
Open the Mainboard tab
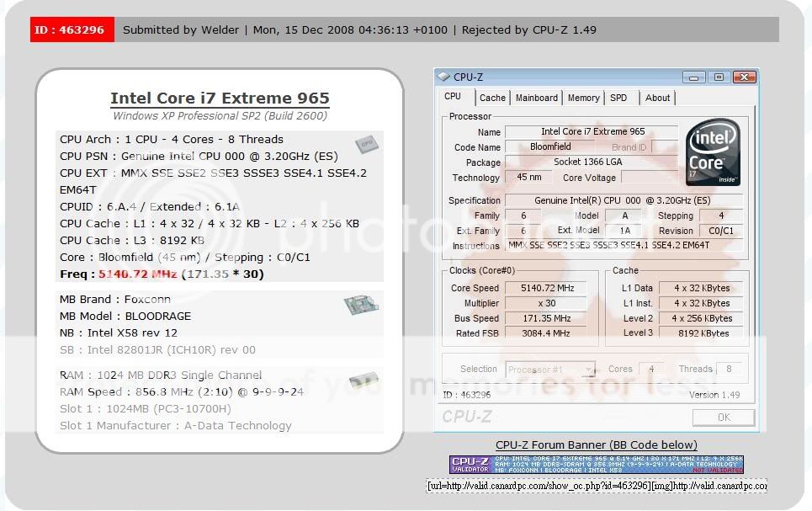pos(536,98)
